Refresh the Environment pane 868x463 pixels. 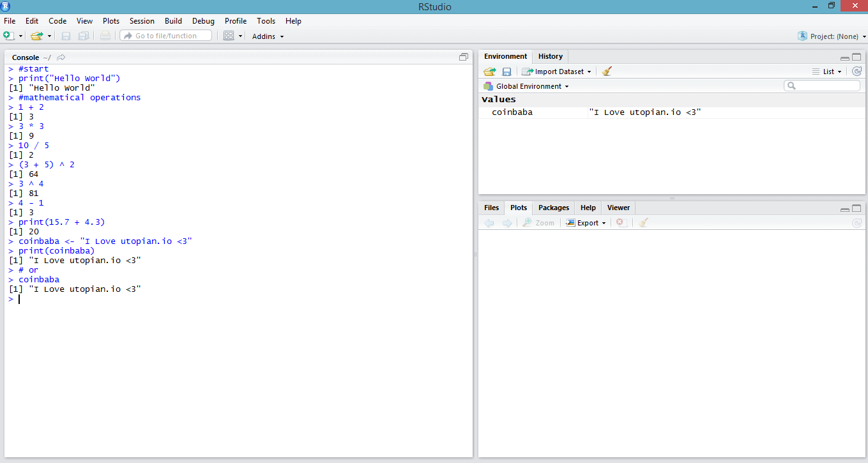point(857,72)
